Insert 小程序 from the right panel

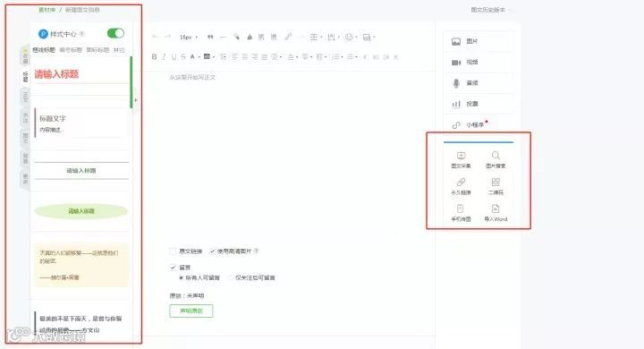pos(478,124)
